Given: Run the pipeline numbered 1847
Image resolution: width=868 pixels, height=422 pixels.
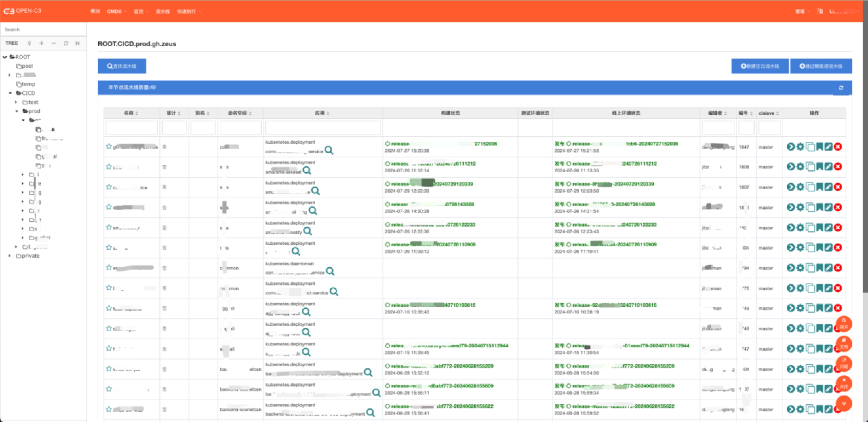Looking at the screenshot, I should 790,147.
